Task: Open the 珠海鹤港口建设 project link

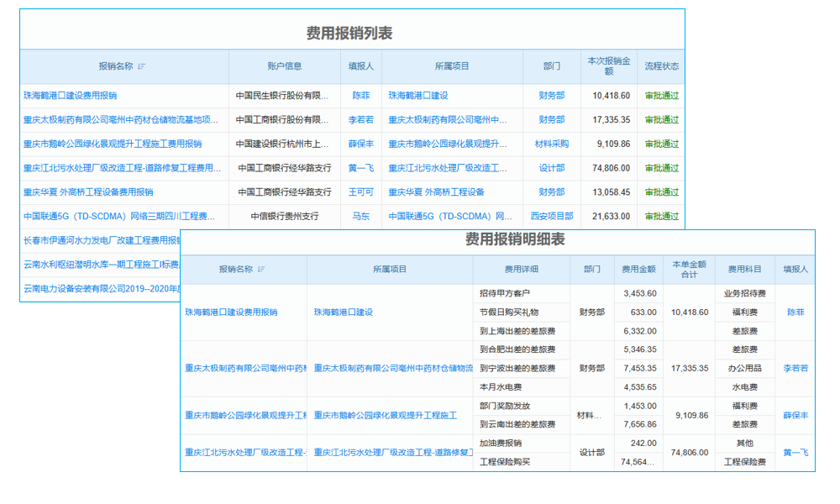Action: pyautogui.click(x=417, y=95)
